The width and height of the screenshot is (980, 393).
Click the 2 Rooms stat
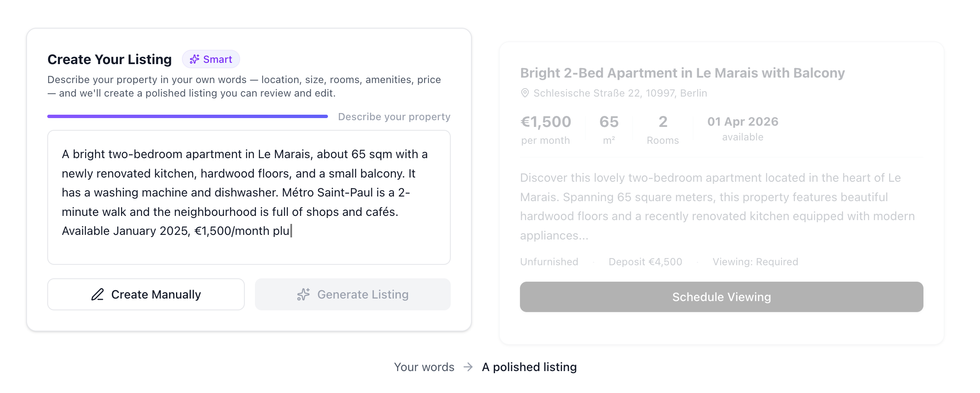663,129
